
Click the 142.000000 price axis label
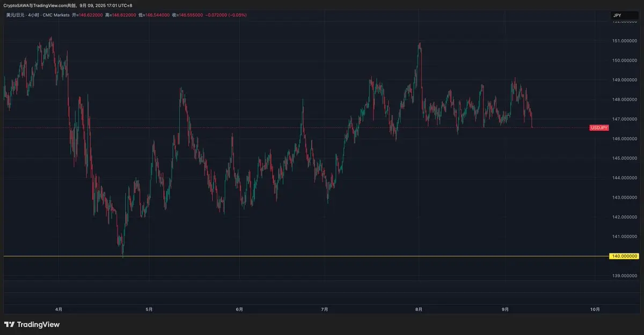coord(625,217)
